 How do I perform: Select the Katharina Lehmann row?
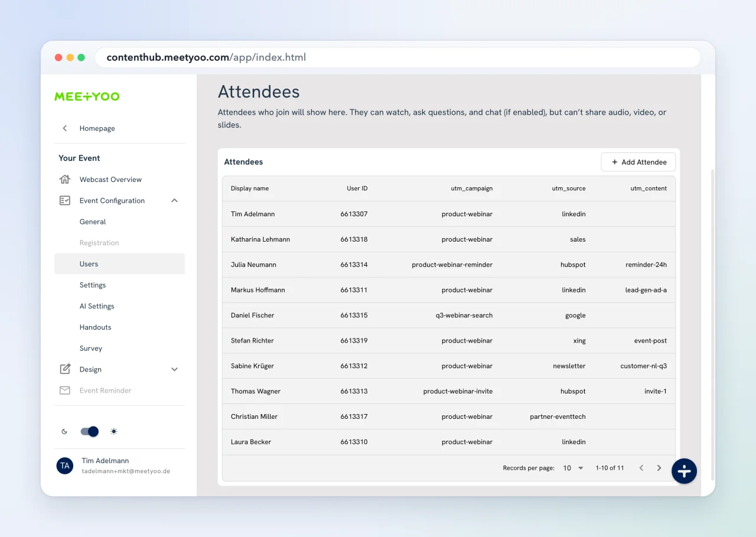pyautogui.click(x=449, y=239)
